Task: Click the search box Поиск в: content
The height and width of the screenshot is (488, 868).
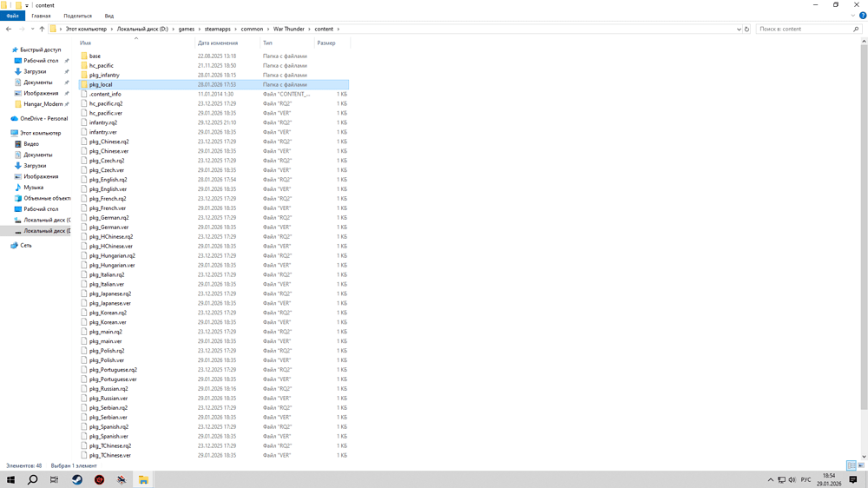Action: tap(803, 29)
